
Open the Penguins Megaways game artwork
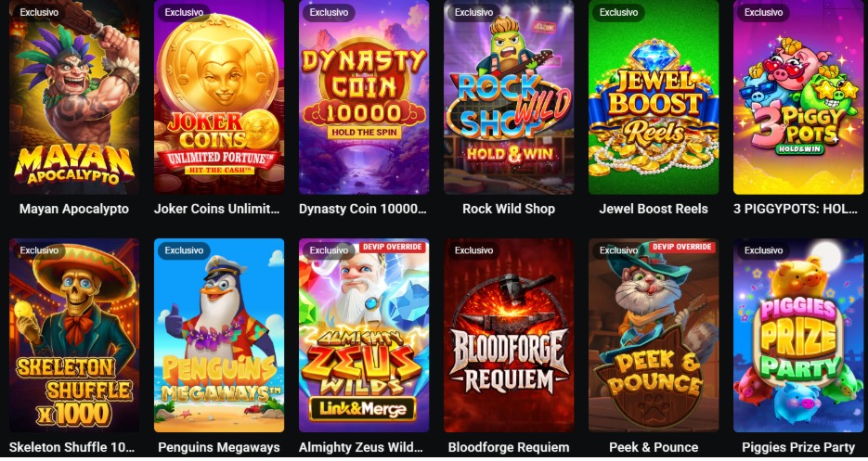[219, 336]
